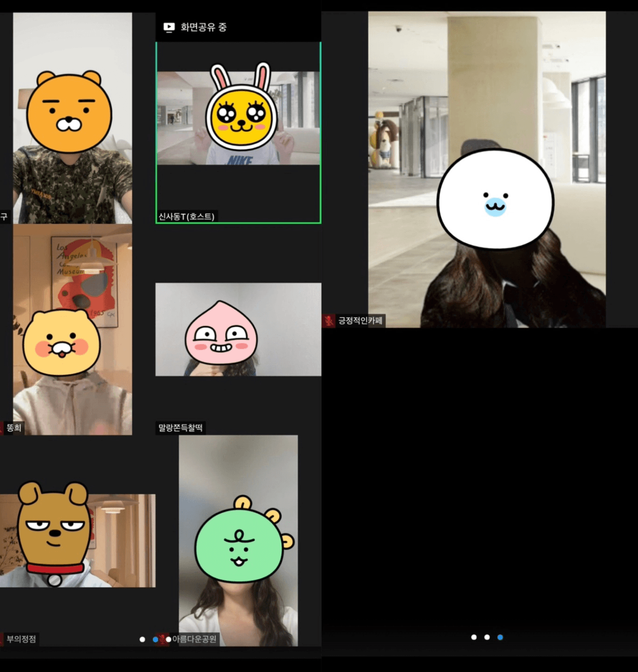Click the 신사동T(호스트) name label
The height and width of the screenshot is (672, 638).
point(186,217)
